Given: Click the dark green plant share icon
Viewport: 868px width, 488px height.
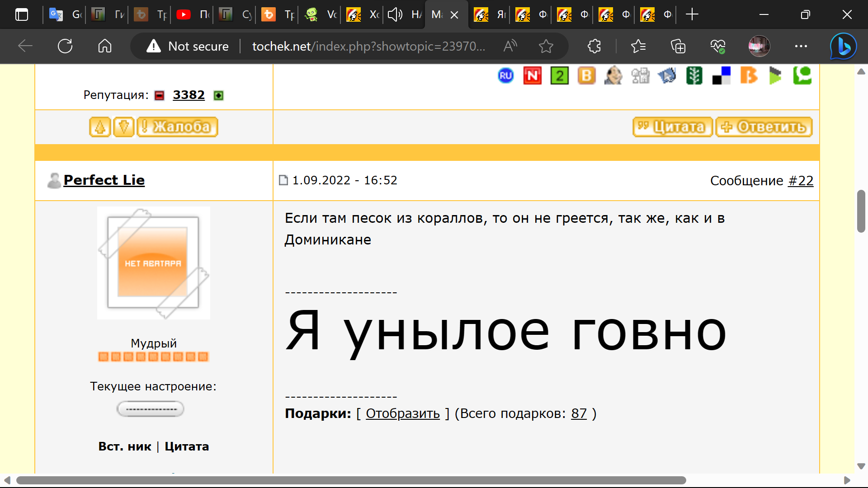Looking at the screenshot, I should [694, 75].
